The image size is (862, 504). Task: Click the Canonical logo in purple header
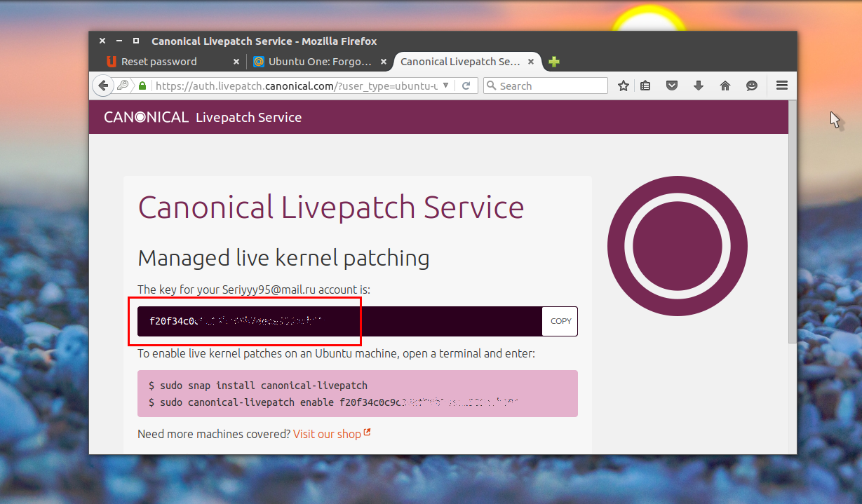[146, 117]
